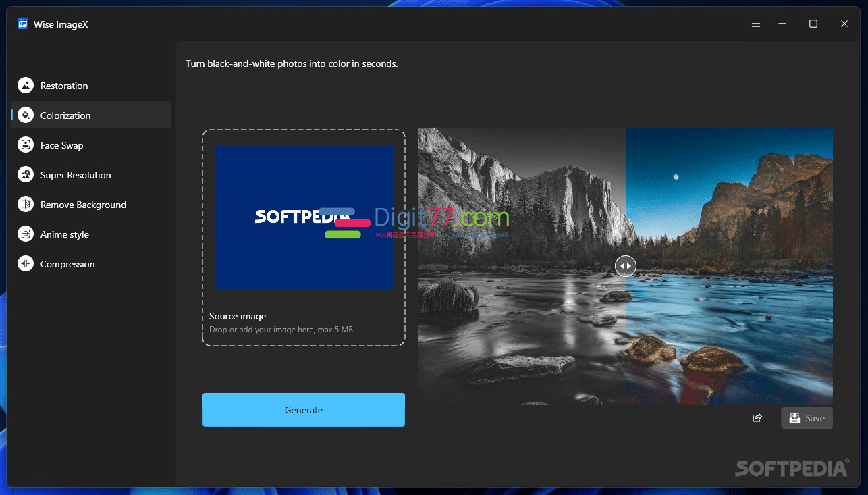Choose Anime style option

pos(91,234)
